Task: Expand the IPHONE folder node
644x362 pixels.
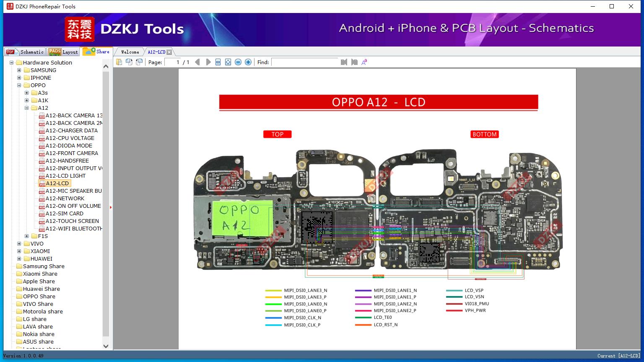Action: coord(19,78)
